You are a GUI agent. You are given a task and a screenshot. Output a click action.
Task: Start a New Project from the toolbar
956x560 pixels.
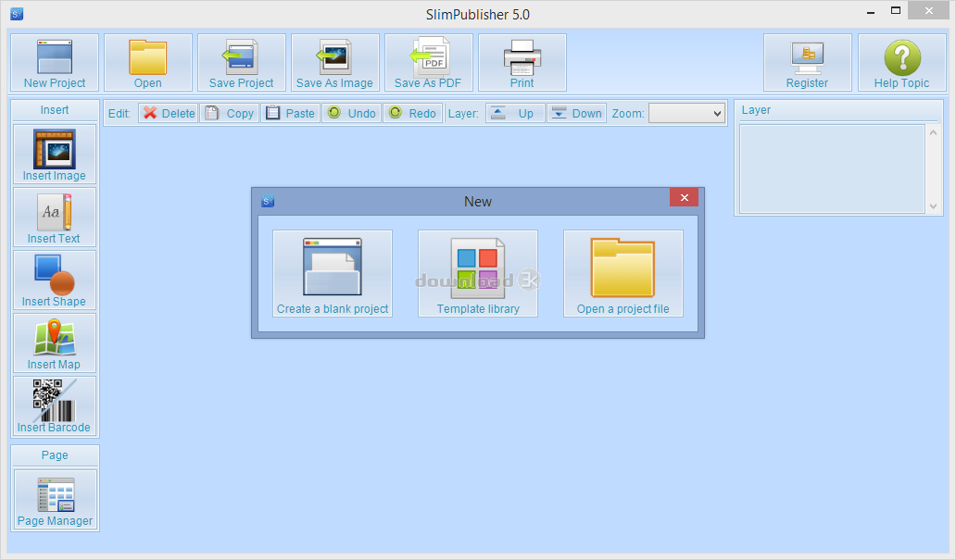click(55, 63)
